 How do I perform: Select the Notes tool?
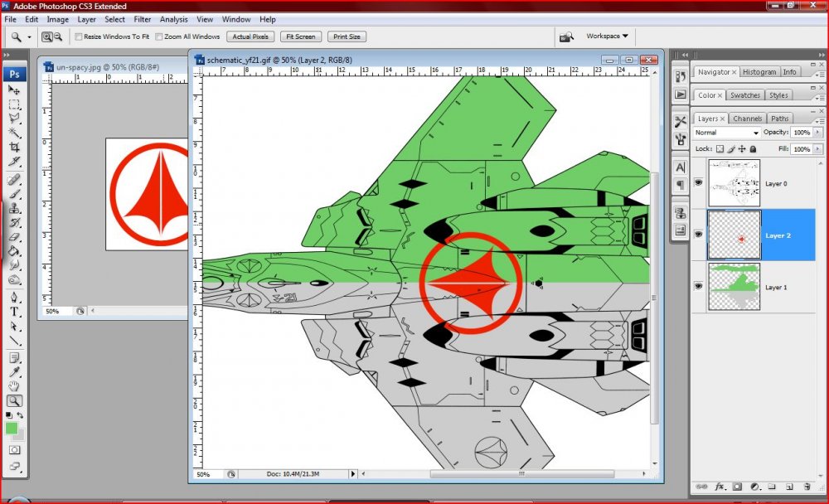click(x=14, y=358)
